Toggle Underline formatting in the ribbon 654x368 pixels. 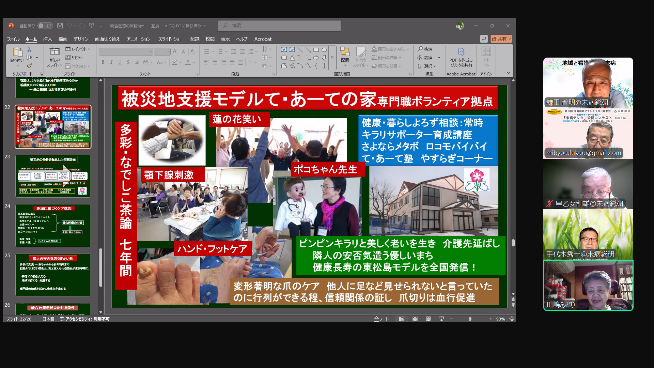(x=119, y=63)
